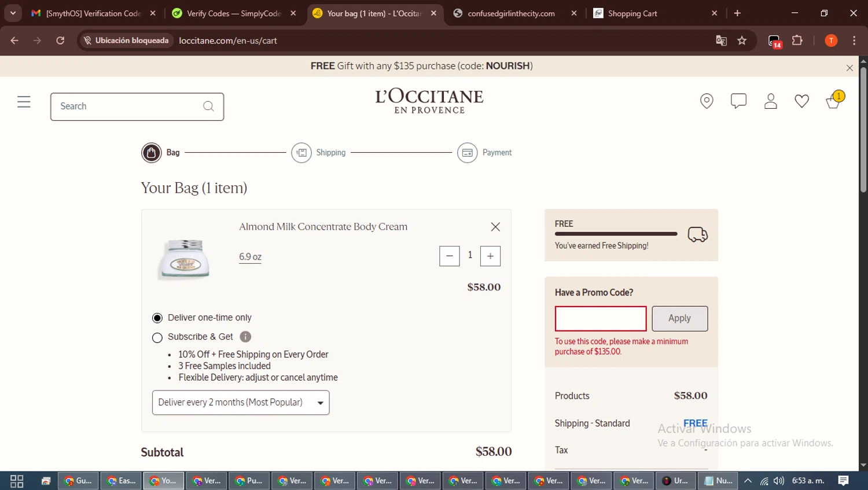Close the Shopping Cart tab
Image resolution: width=868 pixels, height=490 pixels.
tap(714, 13)
